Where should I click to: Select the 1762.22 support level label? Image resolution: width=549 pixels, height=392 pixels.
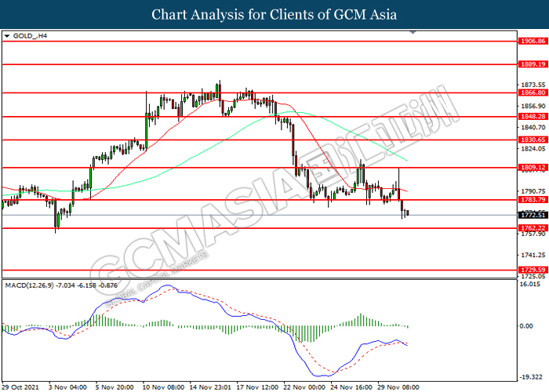[533, 228]
